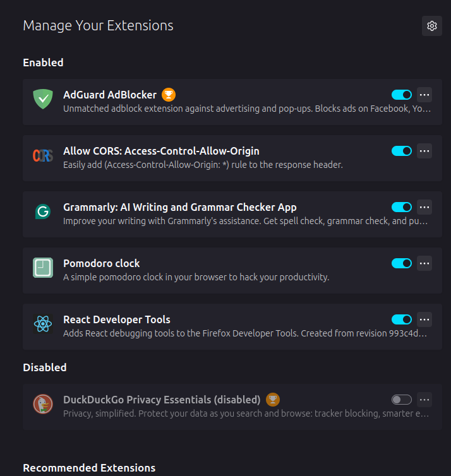
Task: Open the React Developer Tools title
Action: click(x=117, y=319)
